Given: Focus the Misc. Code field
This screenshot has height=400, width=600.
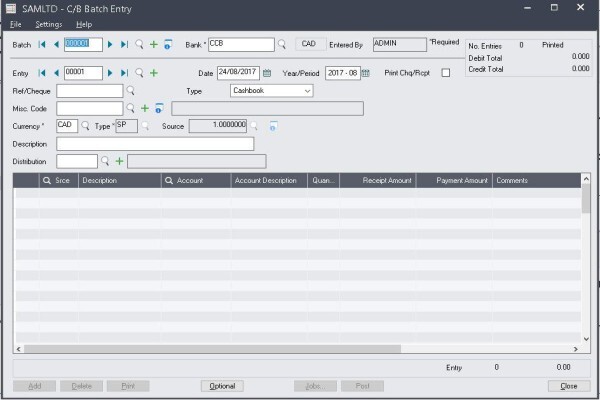Looking at the screenshot, I should point(90,108).
